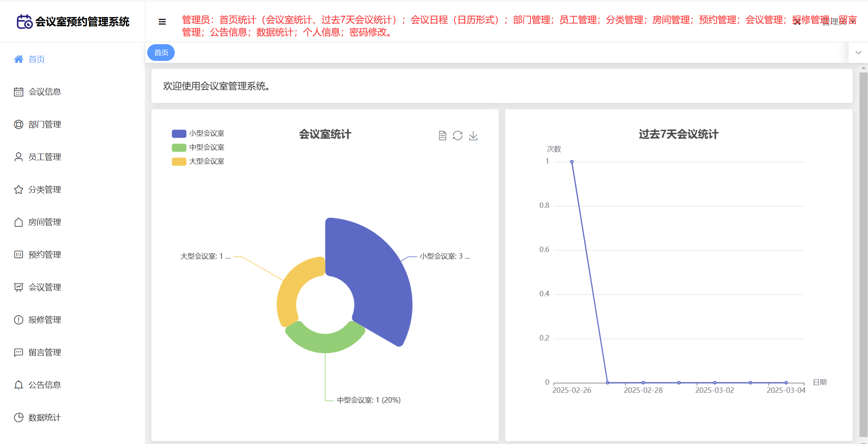Go to 部门管理 in the sidebar
The height and width of the screenshot is (444, 868).
tap(44, 124)
